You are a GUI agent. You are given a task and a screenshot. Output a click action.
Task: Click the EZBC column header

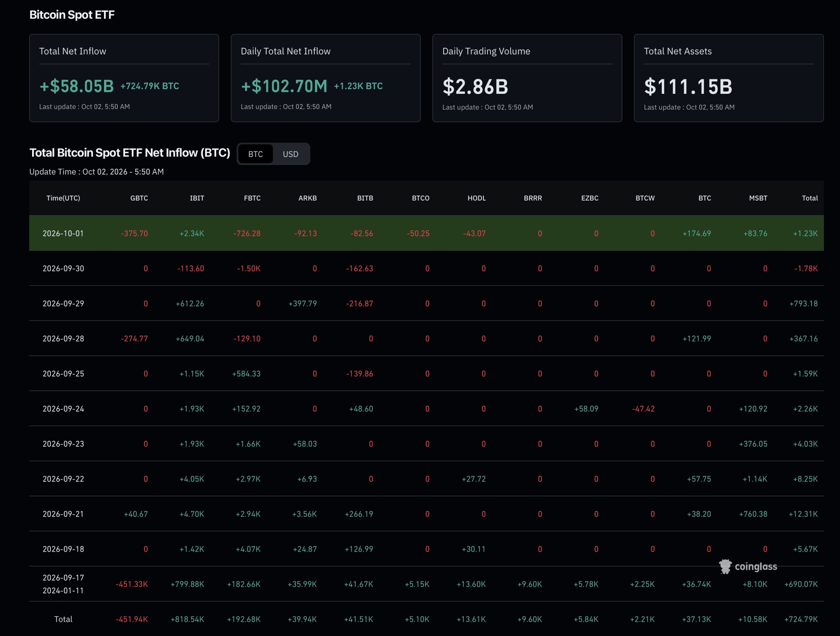[590, 198]
